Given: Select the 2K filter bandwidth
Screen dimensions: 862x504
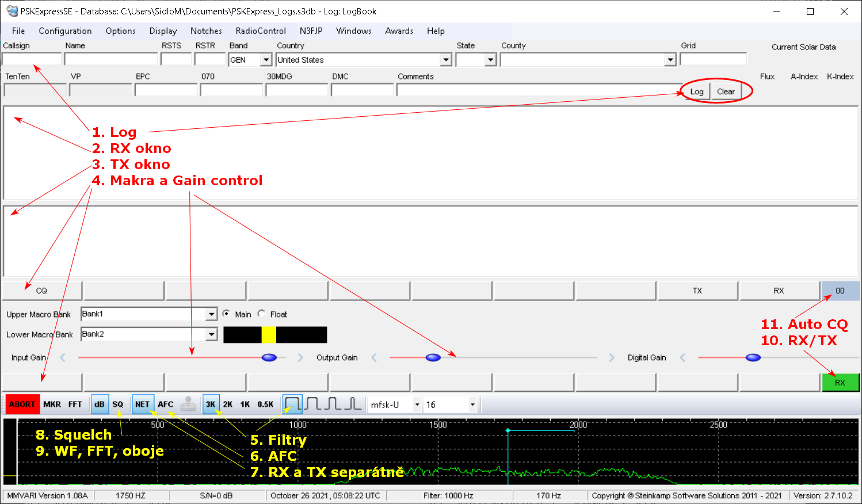Looking at the screenshot, I should (228, 404).
